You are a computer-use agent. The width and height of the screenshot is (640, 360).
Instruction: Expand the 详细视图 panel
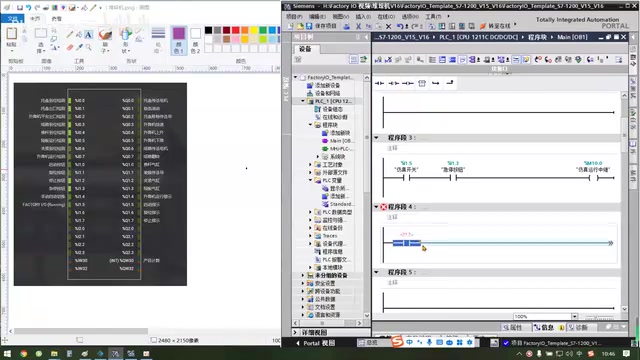click(x=296, y=333)
